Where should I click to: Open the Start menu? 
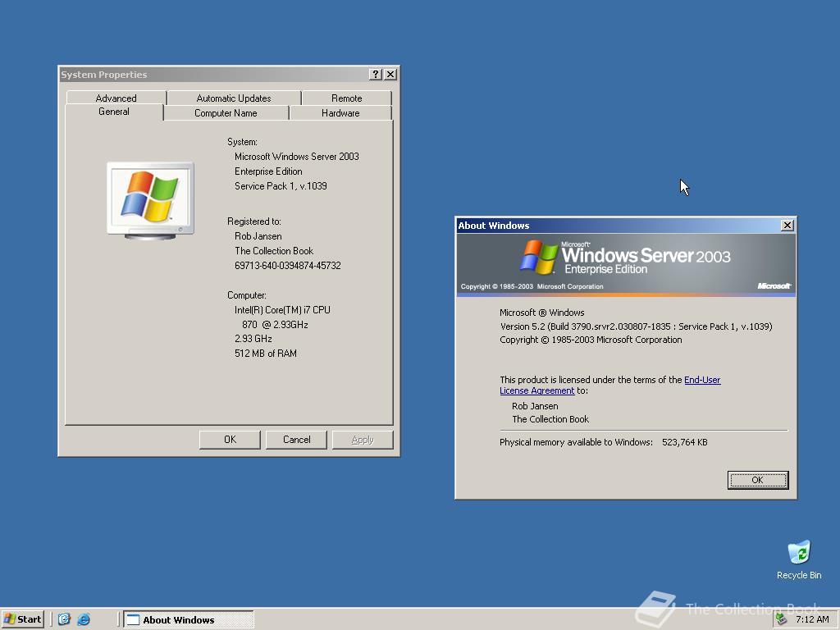point(22,619)
